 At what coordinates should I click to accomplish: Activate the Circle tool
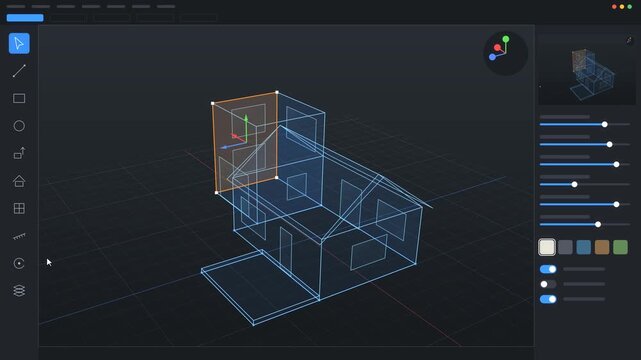[x=19, y=126]
